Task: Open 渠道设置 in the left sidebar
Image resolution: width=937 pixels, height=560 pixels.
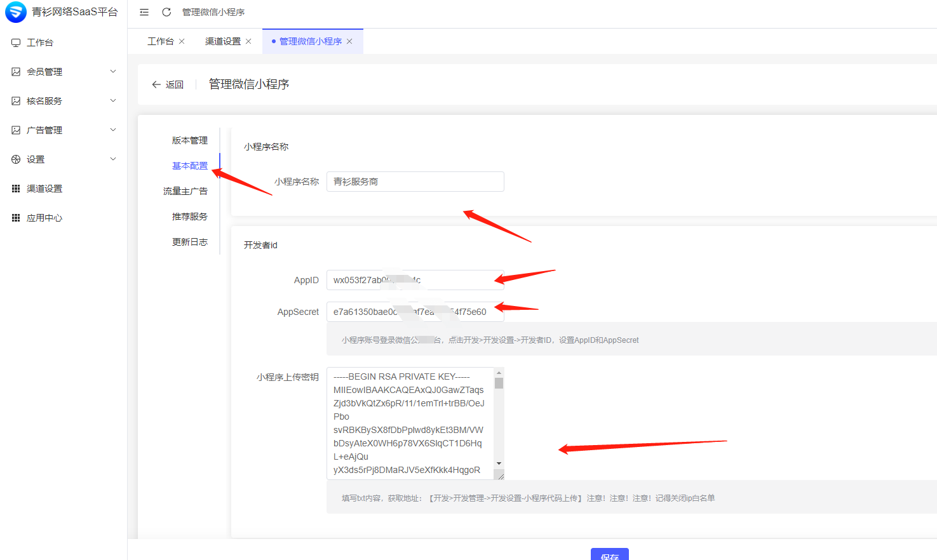Action: point(64,189)
